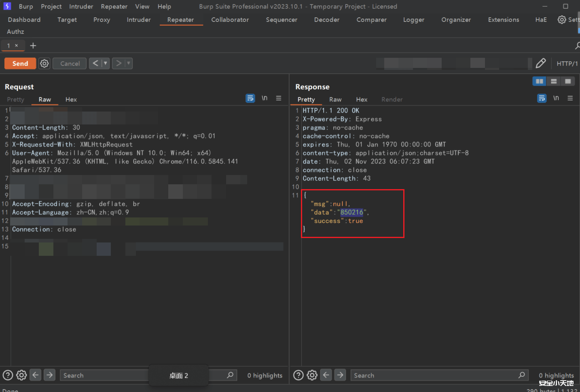The width and height of the screenshot is (580, 392).
Task: Open Request search help icon
Action: coord(8,375)
